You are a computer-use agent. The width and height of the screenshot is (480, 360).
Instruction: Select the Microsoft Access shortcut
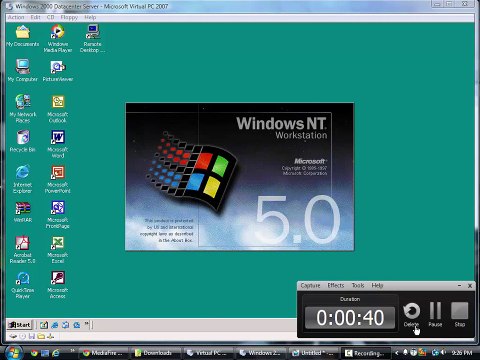58,285
